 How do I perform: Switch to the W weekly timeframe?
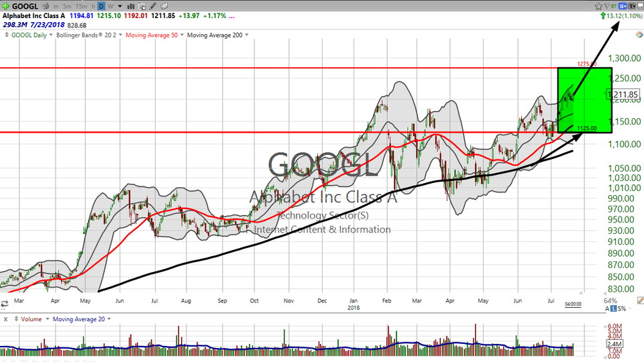(x=109, y=6)
